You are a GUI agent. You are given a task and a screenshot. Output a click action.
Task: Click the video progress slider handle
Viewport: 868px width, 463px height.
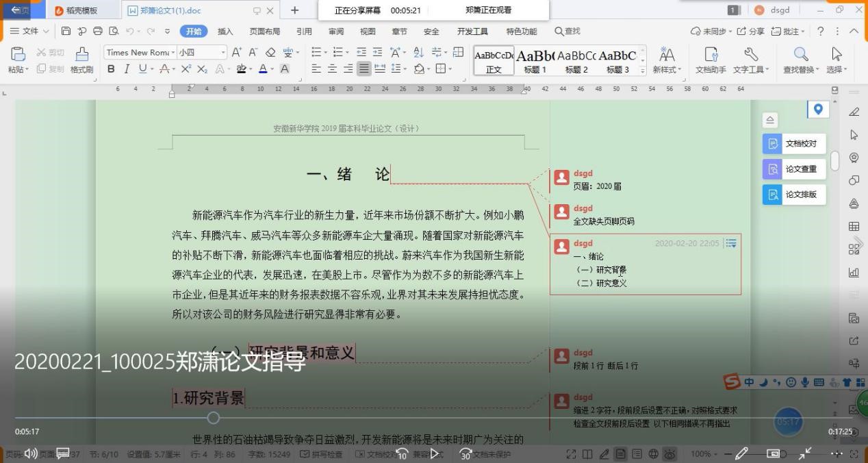click(x=214, y=418)
